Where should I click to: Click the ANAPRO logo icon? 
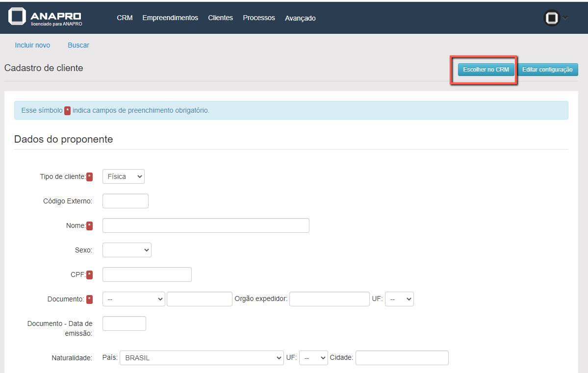(x=17, y=17)
